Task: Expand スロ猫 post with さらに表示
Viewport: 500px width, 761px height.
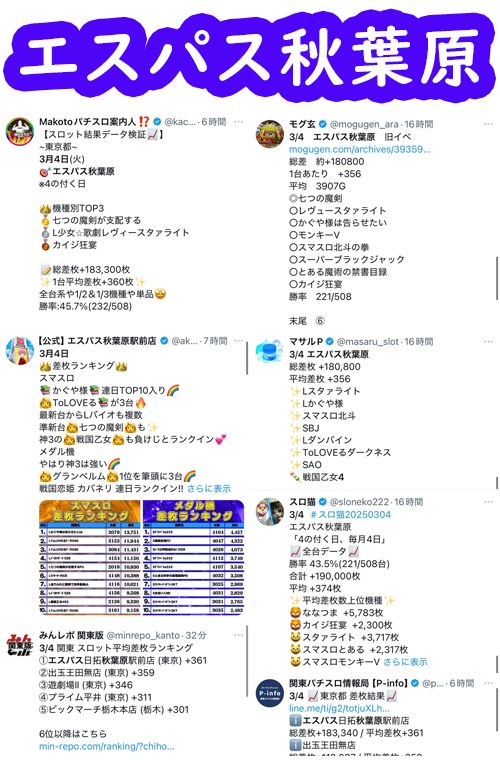Action: pos(405,662)
